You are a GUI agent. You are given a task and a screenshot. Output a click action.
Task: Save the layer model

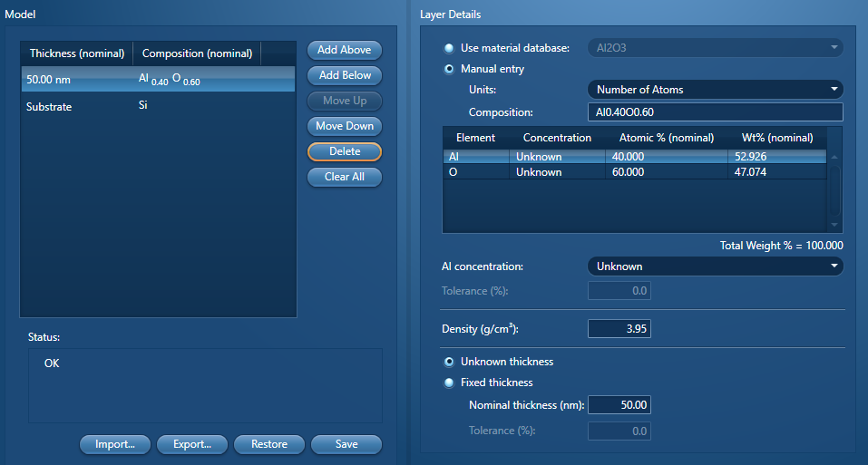coord(346,444)
